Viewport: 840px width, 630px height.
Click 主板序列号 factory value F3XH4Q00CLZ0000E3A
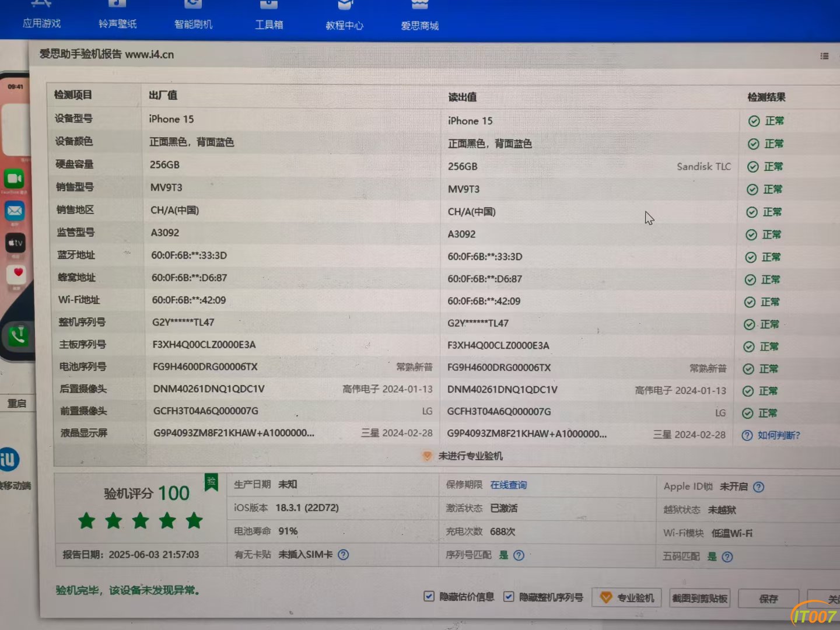click(204, 344)
